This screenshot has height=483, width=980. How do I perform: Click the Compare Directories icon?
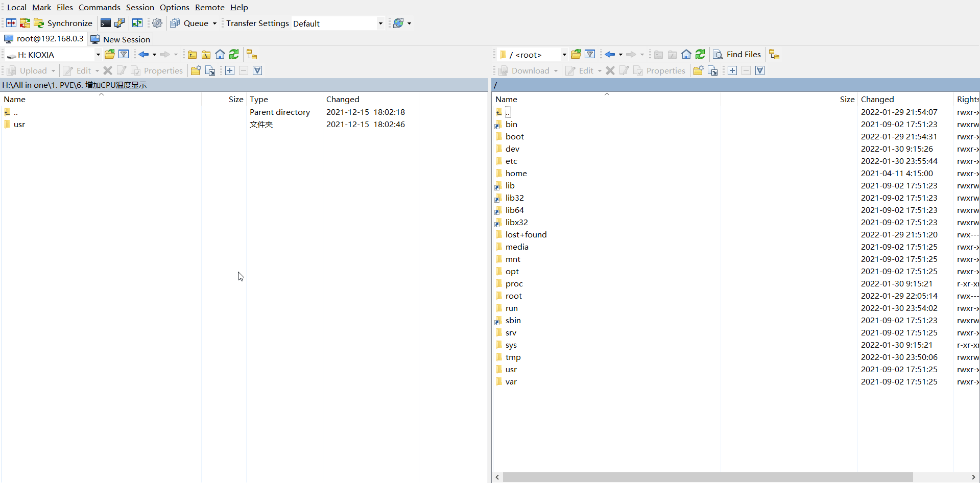11,23
